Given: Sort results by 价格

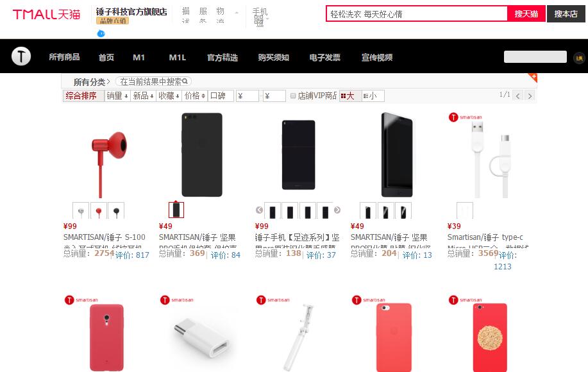Looking at the screenshot, I should pyautogui.click(x=195, y=96).
